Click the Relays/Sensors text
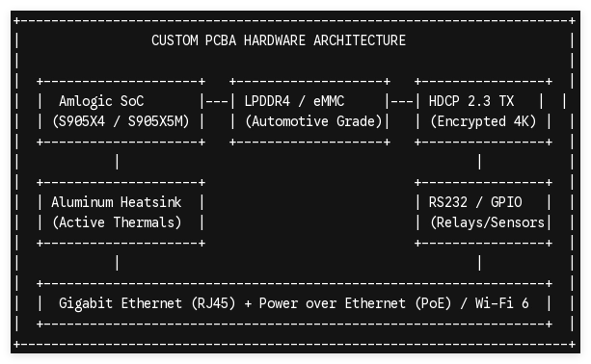This screenshot has height=364, width=591. 487,222
